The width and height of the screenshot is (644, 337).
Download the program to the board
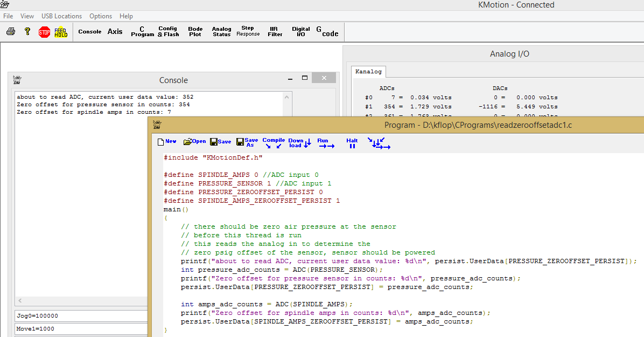[299, 143]
